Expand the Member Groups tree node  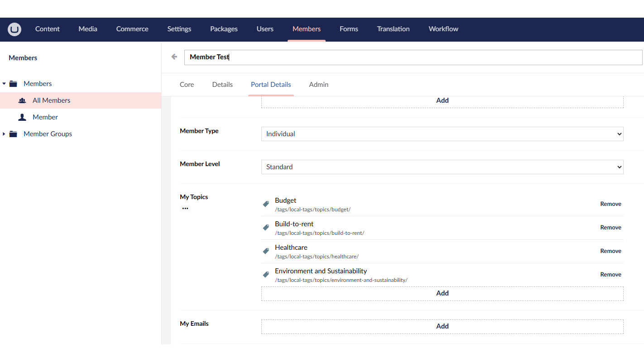pos(4,133)
